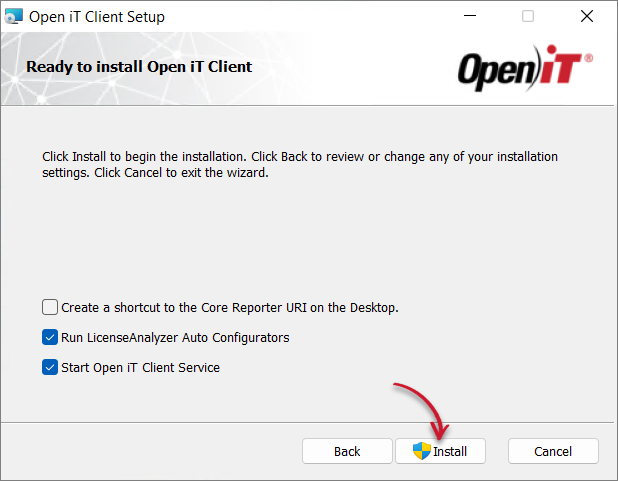Screen dimensions: 618x481
Task: Click the Open iT logo
Action: tap(525, 68)
